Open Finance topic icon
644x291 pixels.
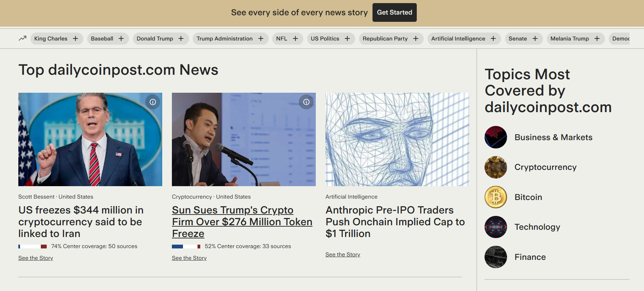(x=496, y=257)
